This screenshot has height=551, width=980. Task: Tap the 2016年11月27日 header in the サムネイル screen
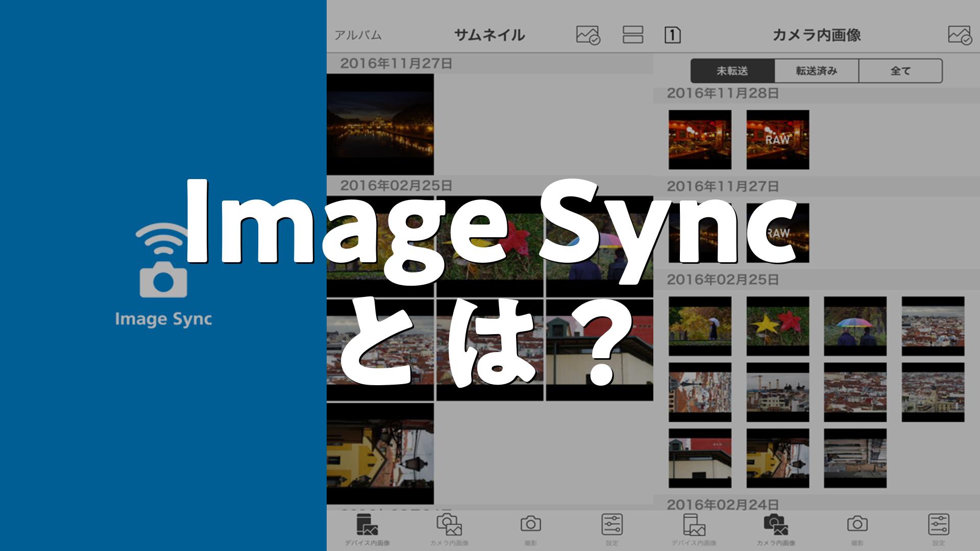(396, 64)
